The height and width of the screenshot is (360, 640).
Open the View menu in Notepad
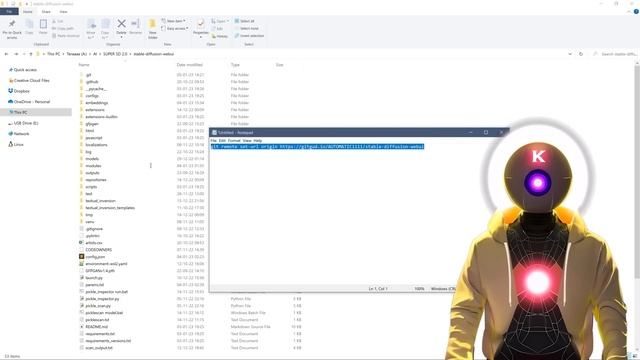tap(247, 140)
